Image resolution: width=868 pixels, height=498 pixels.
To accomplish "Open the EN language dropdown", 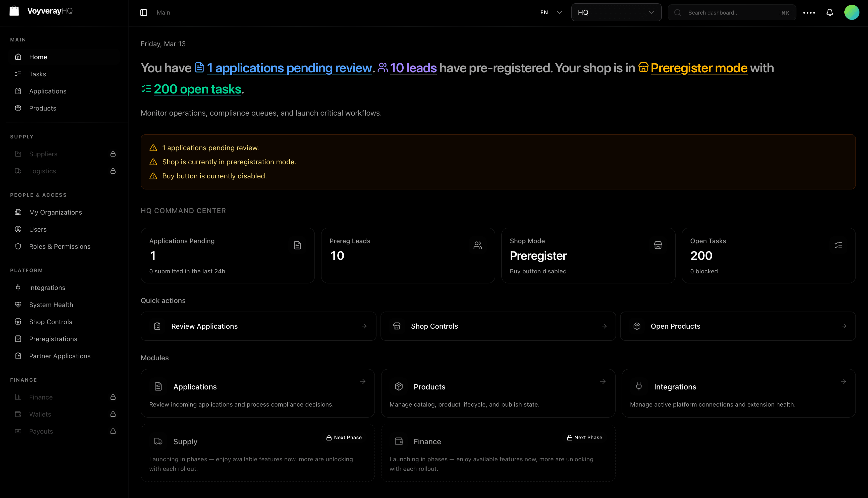I will click(x=550, y=12).
